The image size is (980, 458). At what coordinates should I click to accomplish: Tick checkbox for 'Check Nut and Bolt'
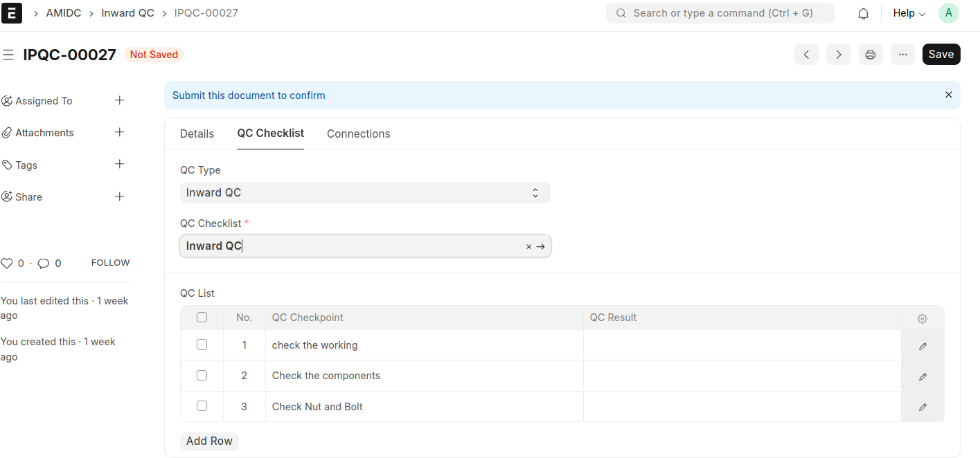(202, 406)
